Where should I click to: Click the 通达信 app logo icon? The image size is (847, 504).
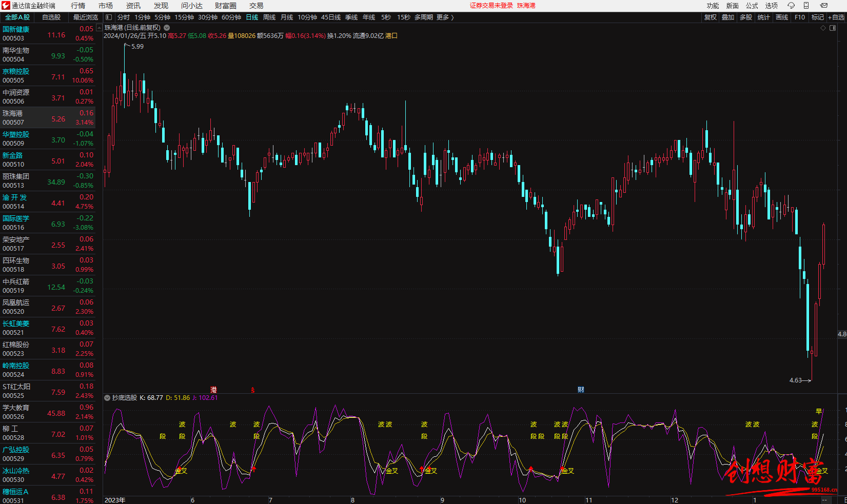click(x=6, y=6)
